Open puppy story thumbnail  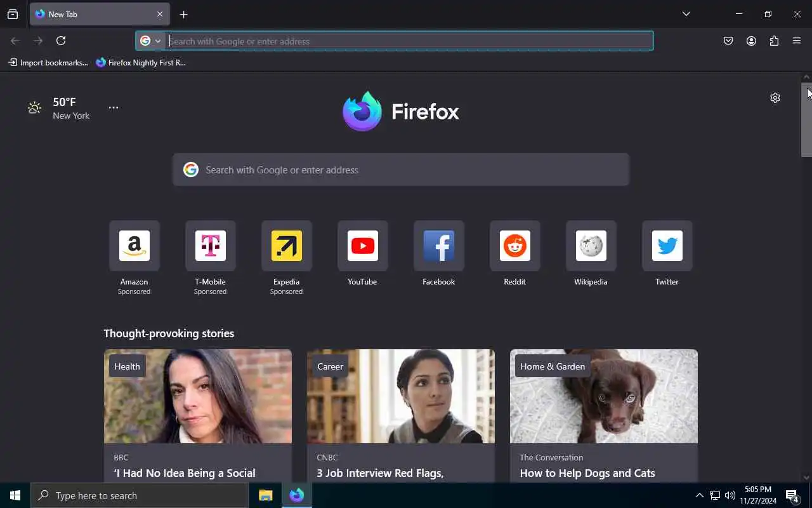tap(604, 396)
